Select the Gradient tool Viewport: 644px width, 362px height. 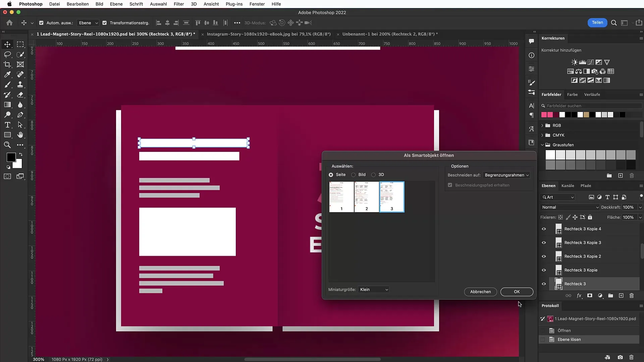coord(7,105)
